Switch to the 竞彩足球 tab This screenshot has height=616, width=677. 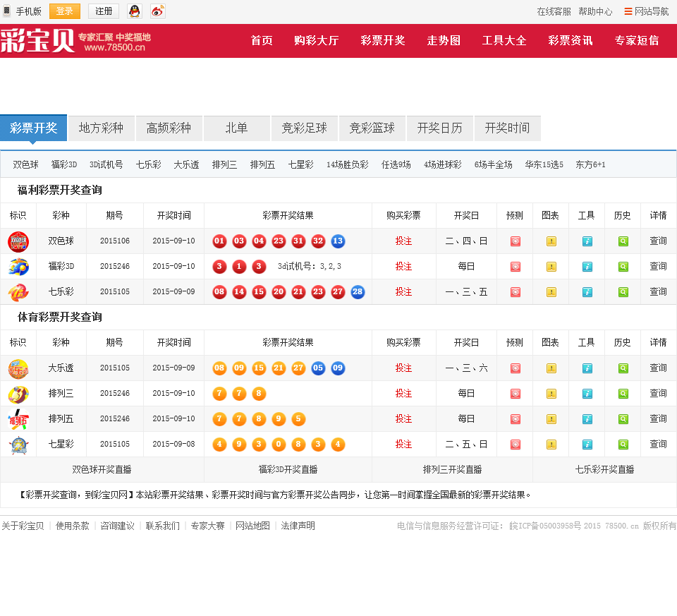(304, 128)
